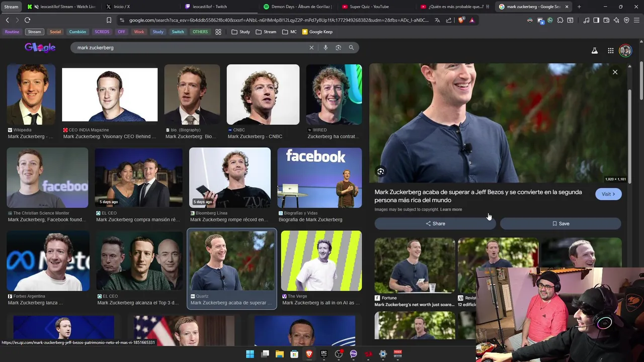Open Forbes Argentina image result

48,260
